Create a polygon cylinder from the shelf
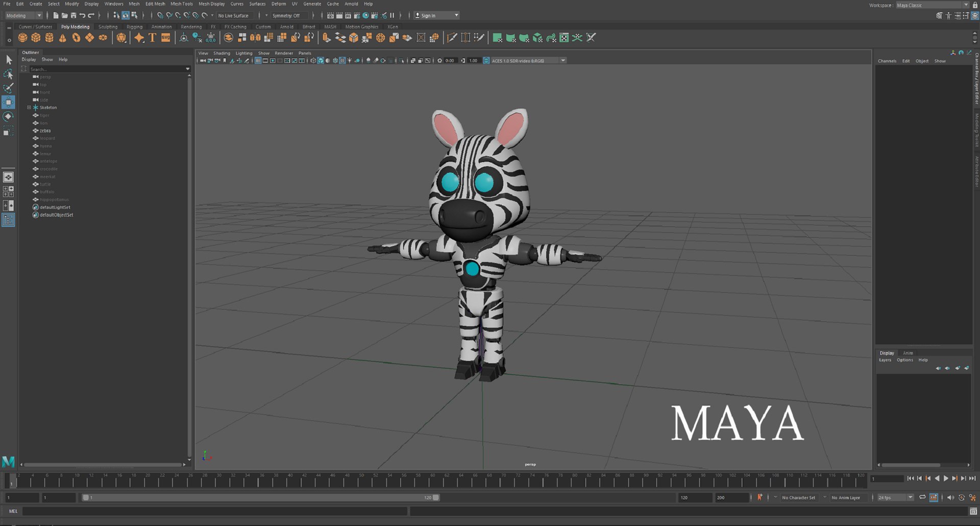The width and height of the screenshot is (980, 526). pyautogui.click(x=49, y=38)
